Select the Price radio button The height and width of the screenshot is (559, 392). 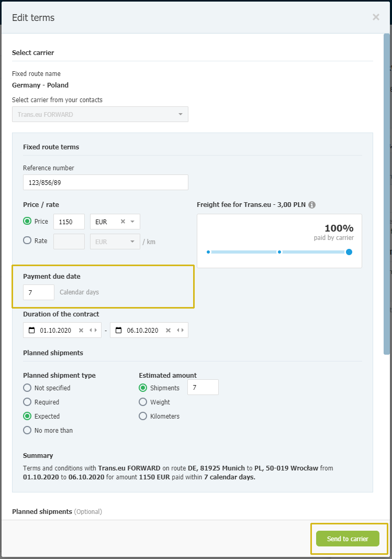coord(27,221)
